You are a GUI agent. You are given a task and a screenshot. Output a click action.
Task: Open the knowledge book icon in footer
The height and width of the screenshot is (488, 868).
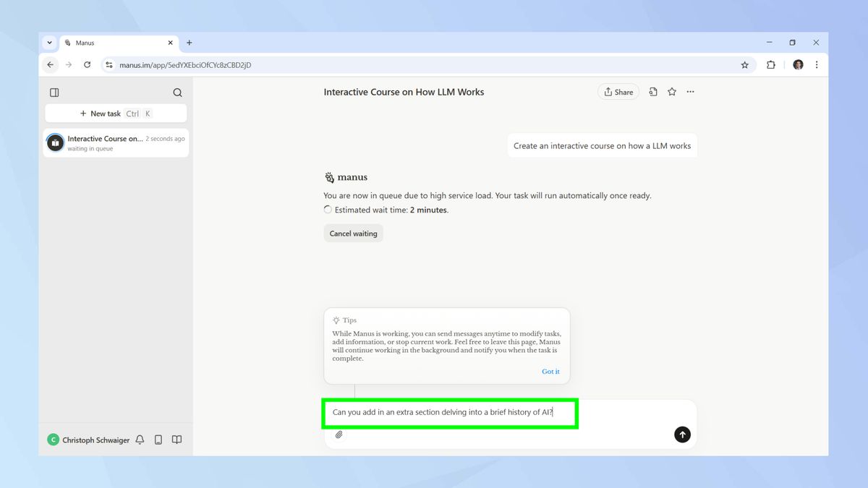click(176, 440)
